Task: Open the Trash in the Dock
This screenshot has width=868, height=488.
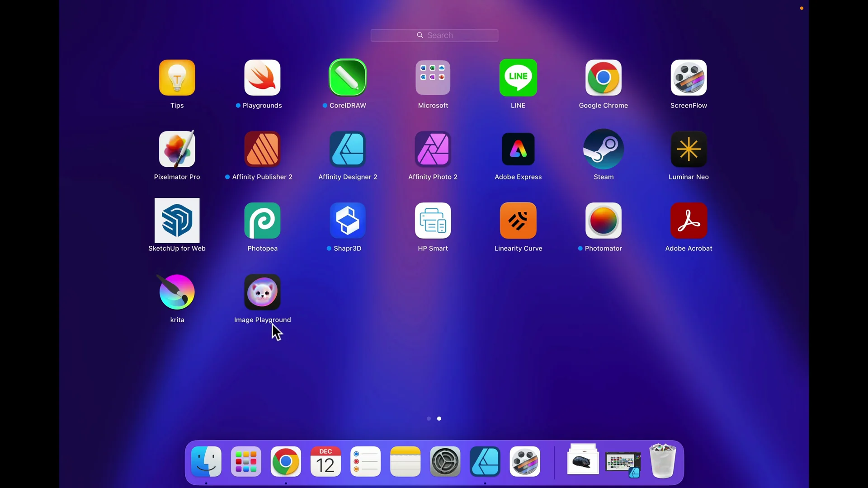Action: [x=662, y=461]
